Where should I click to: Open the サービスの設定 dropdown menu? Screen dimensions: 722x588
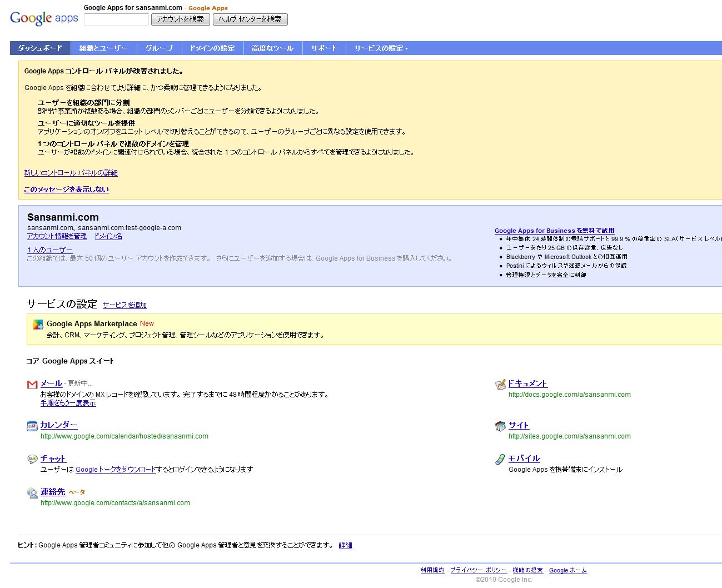(x=381, y=48)
